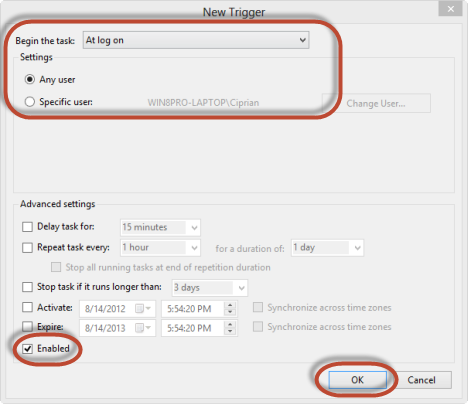Image resolution: width=468 pixels, height=404 pixels.
Task: Toggle Synchronize across time zones for Expire
Action: [x=258, y=327]
